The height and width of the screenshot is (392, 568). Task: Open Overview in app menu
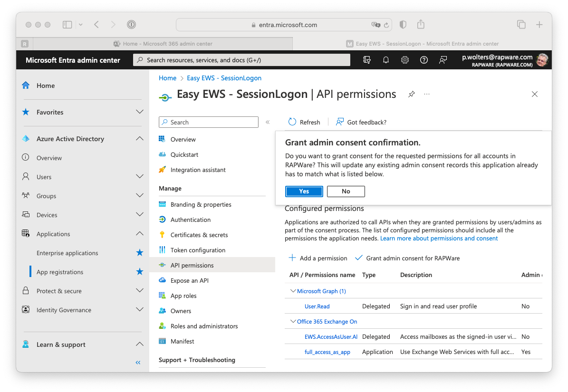[x=183, y=139]
